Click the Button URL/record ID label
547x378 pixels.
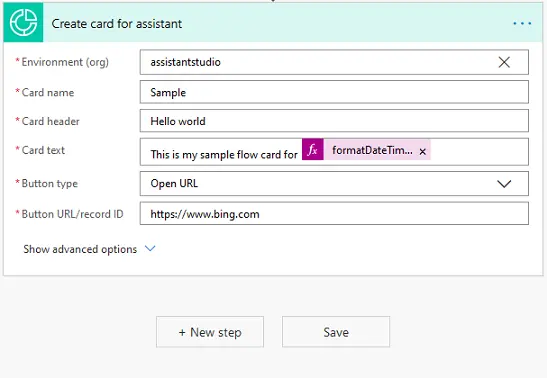73,214
